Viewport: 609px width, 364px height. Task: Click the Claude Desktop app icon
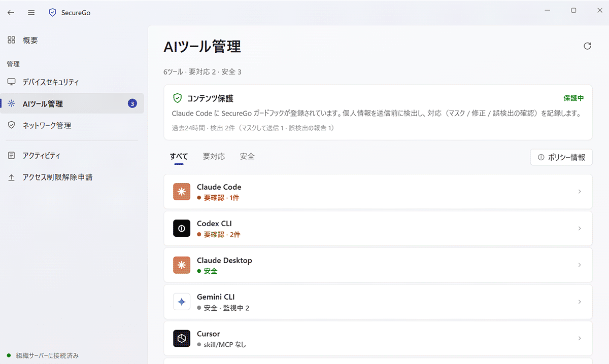(182, 265)
